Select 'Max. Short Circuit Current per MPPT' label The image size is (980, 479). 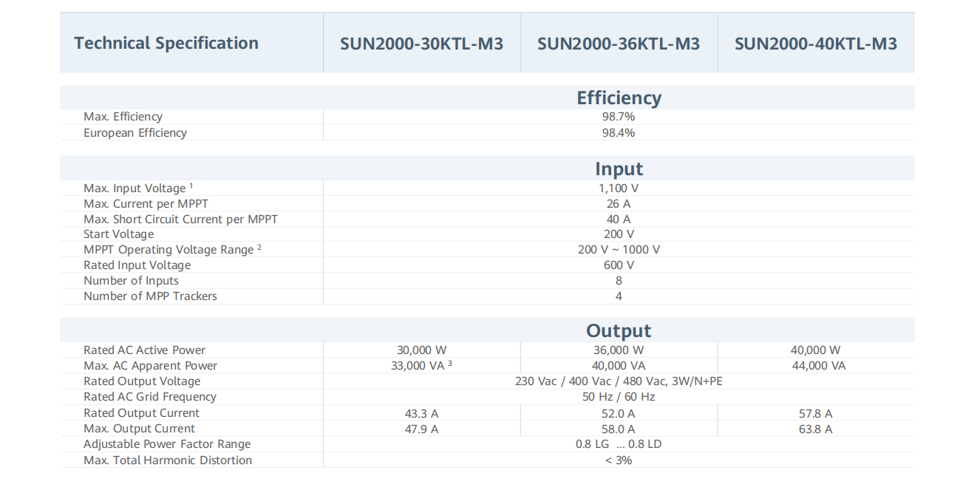tap(180, 220)
